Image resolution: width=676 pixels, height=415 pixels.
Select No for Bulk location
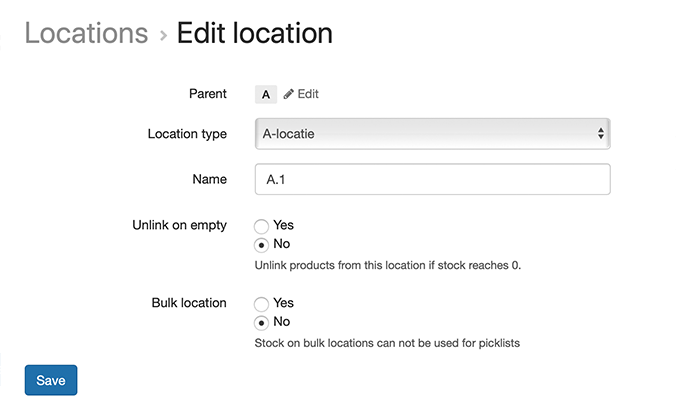261,323
